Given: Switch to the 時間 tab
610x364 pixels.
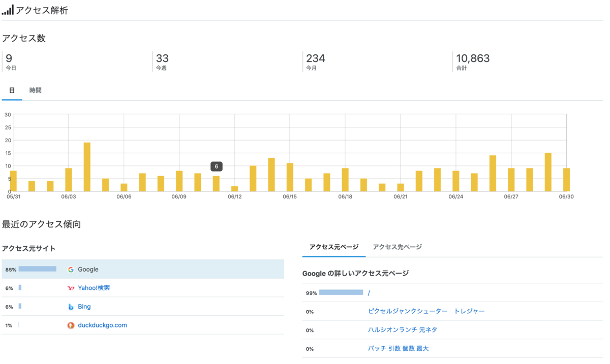Looking at the screenshot, I should pos(36,90).
